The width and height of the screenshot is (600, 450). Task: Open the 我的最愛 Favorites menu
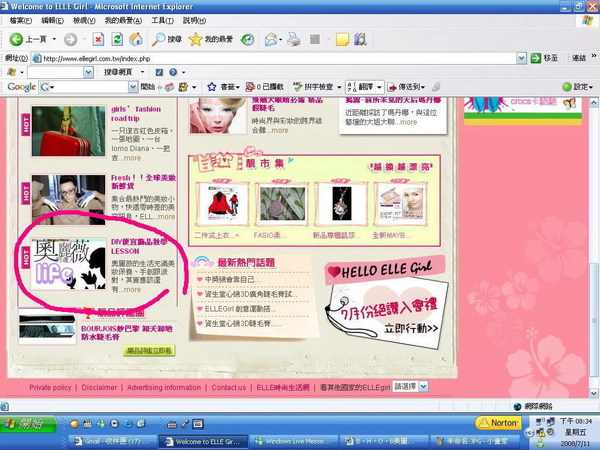(123, 21)
